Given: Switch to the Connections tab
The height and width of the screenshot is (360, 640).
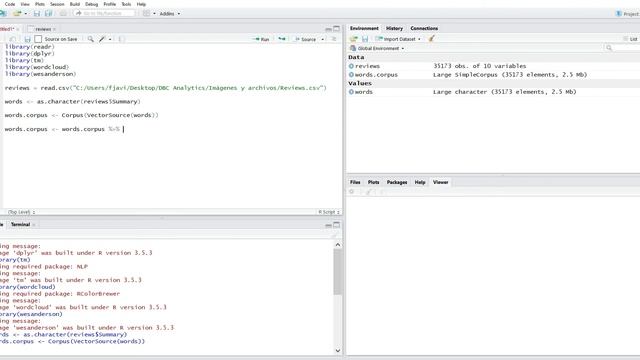Looking at the screenshot, I should click(424, 28).
